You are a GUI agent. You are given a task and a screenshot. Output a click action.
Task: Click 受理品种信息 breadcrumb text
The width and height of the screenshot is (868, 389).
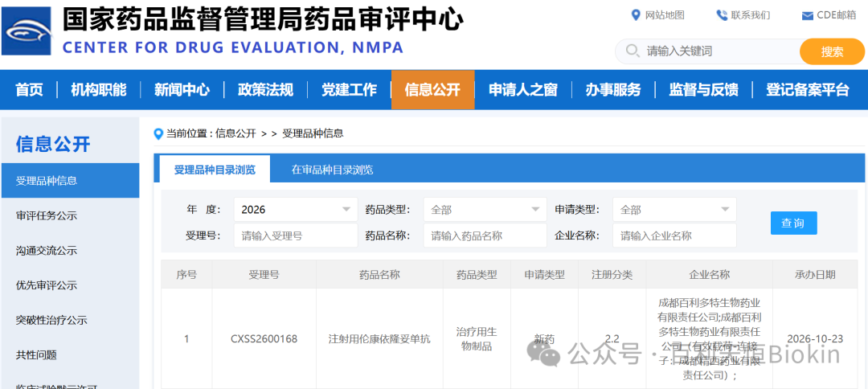pyautogui.click(x=313, y=133)
